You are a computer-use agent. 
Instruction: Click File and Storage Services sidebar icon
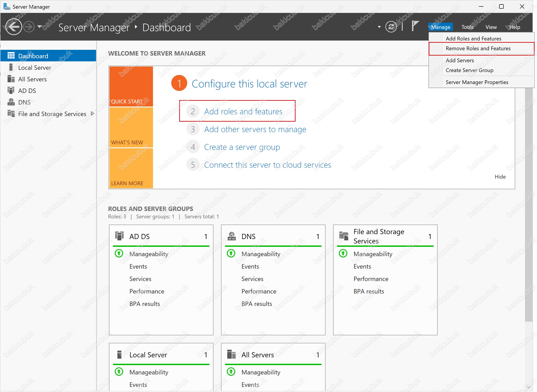point(11,113)
